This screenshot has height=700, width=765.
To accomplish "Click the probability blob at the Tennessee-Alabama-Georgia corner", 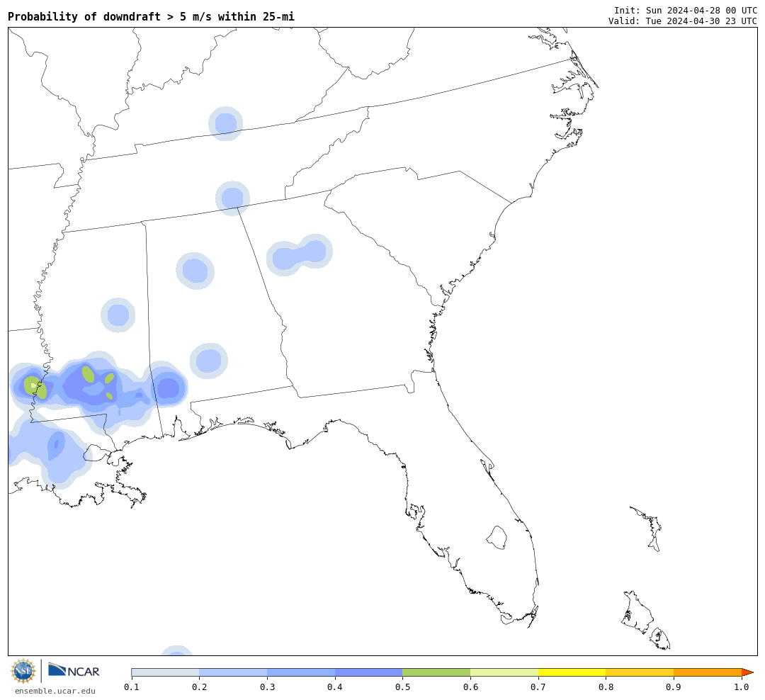I will (x=233, y=198).
